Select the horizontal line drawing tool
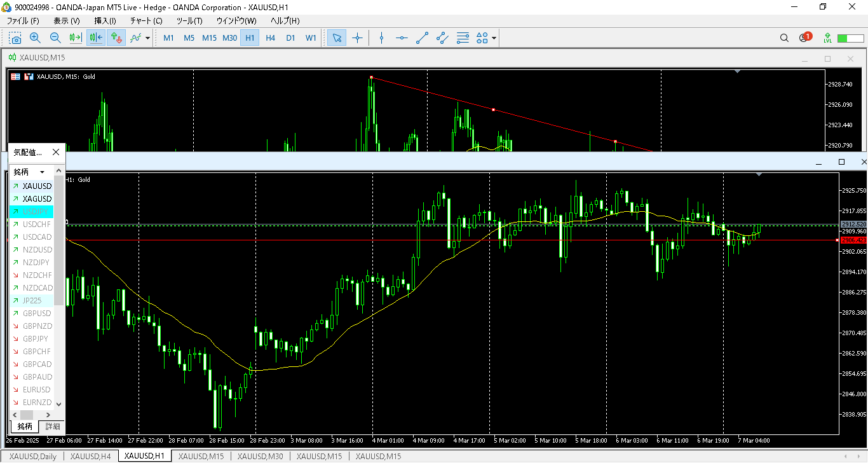This screenshot has height=463, width=868. pyautogui.click(x=402, y=38)
